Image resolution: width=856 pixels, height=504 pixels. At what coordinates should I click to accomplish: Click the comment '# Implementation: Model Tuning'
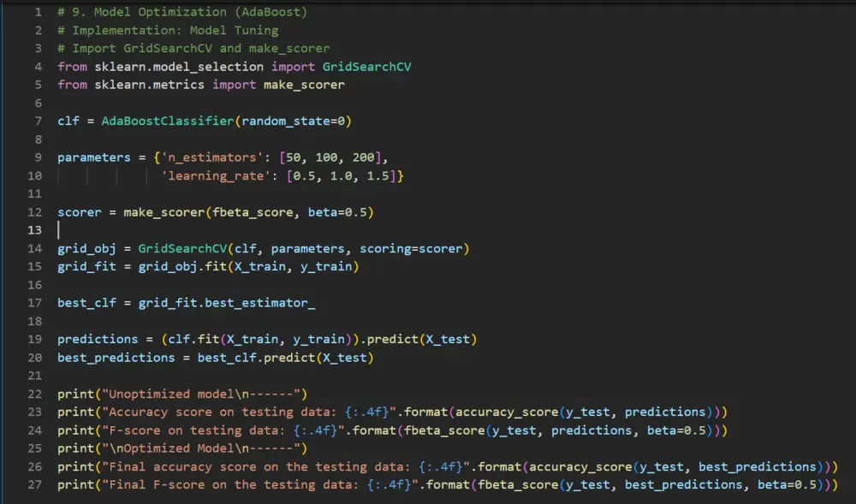[168, 31]
